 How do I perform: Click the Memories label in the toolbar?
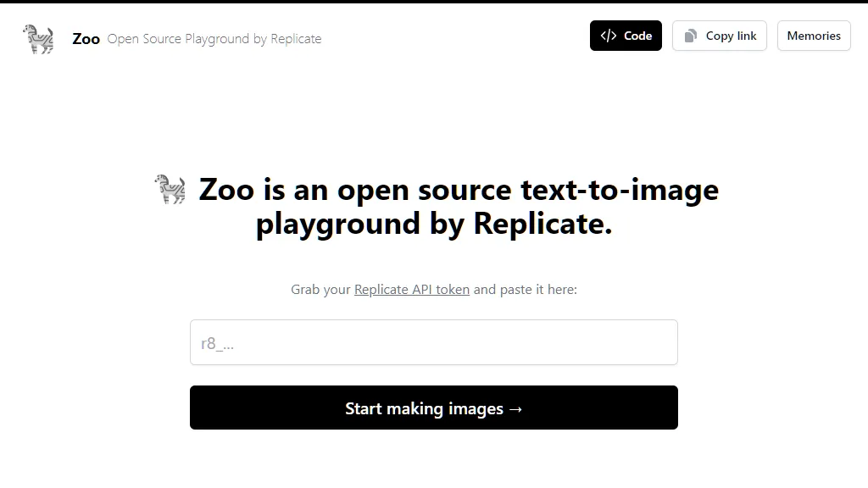pos(813,36)
